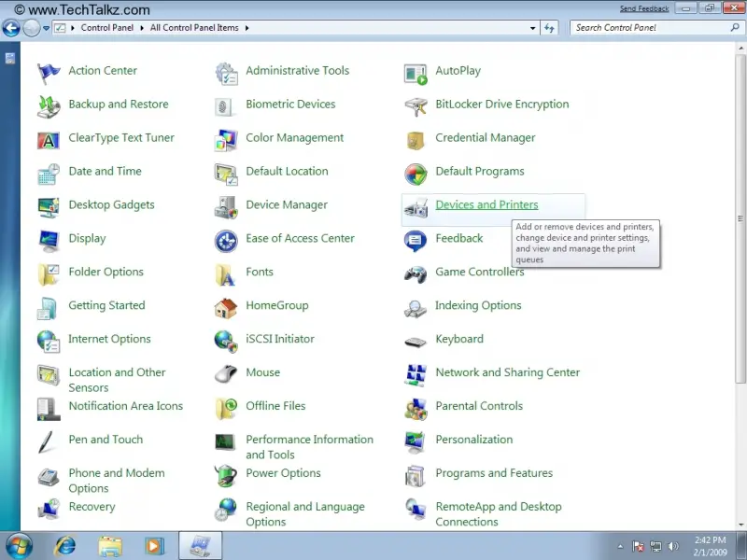Open Game Controllers gamepad icon
Screen dimensions: 747x560
click(x=416, y=274)
